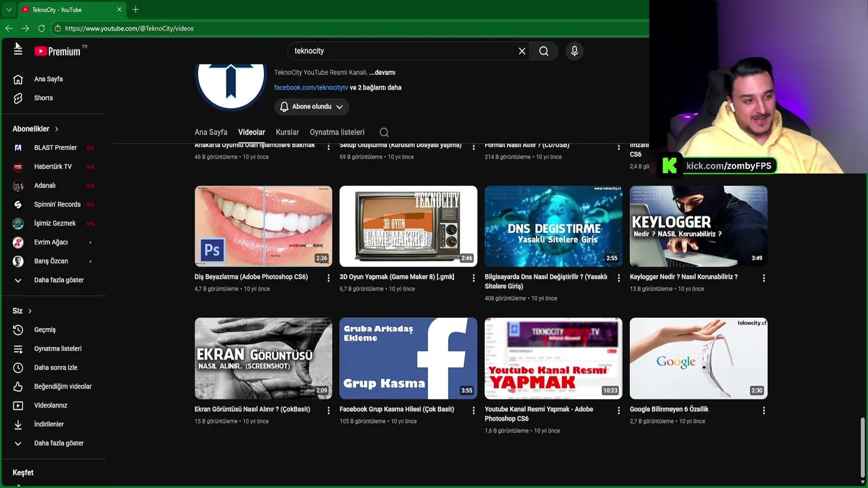Open DNS Değiştirme video thumbnail
Viewport: 868px width, 488px height.
[553, 226]
